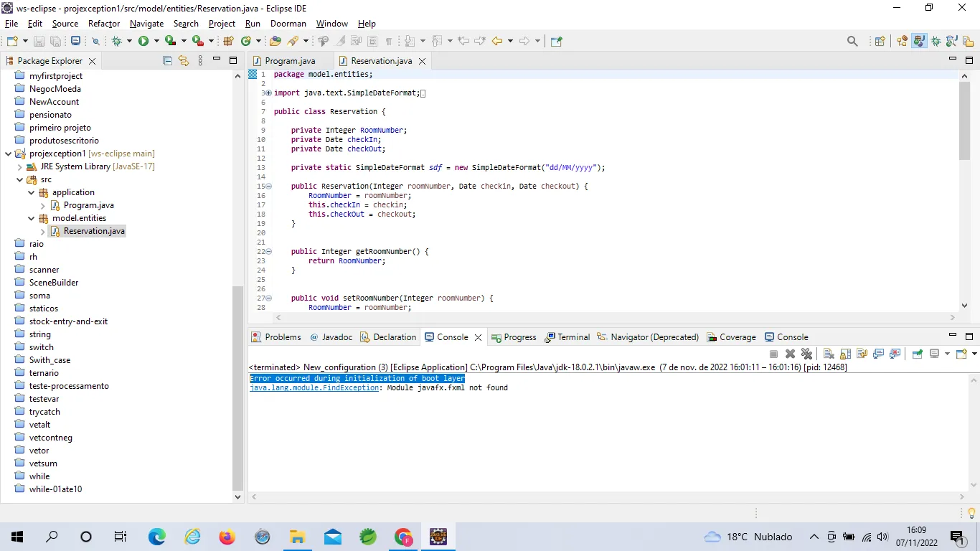The height and width of the screenshot is (551, 980).
Task: Switch to the Program.java editor tab
Action: [x=290, y=61]
